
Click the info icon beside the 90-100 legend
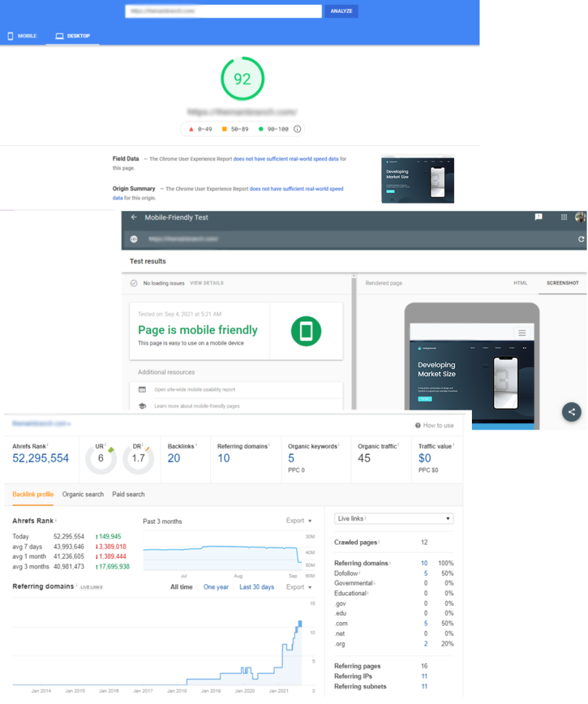click(x=297, y=129)
